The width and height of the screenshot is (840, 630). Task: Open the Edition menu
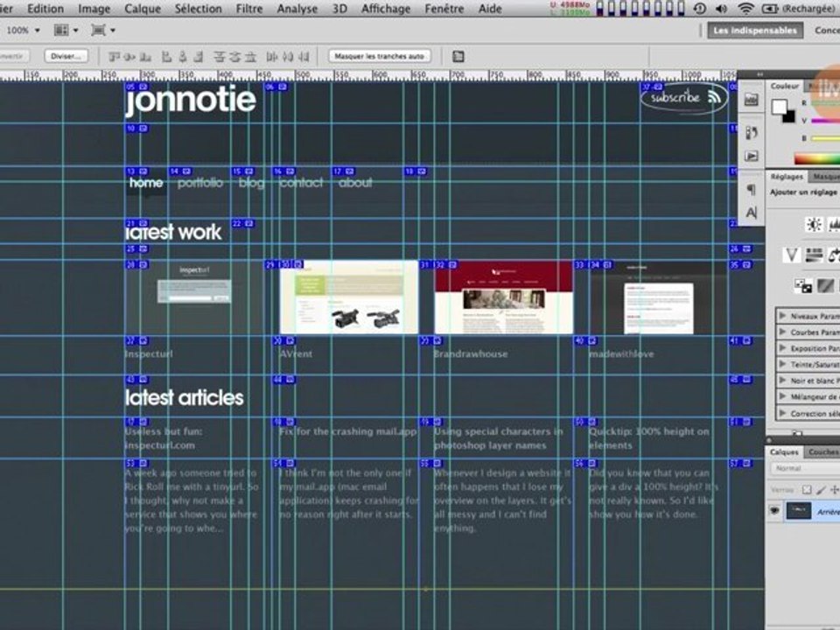click(x=45, y=9)
